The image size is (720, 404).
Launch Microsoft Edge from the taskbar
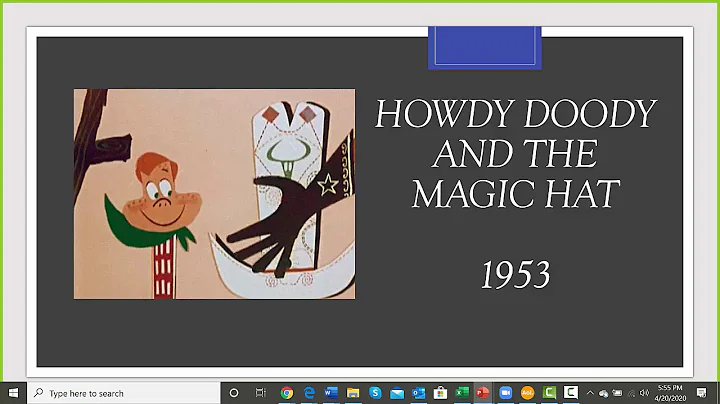(x=309, y=393)
